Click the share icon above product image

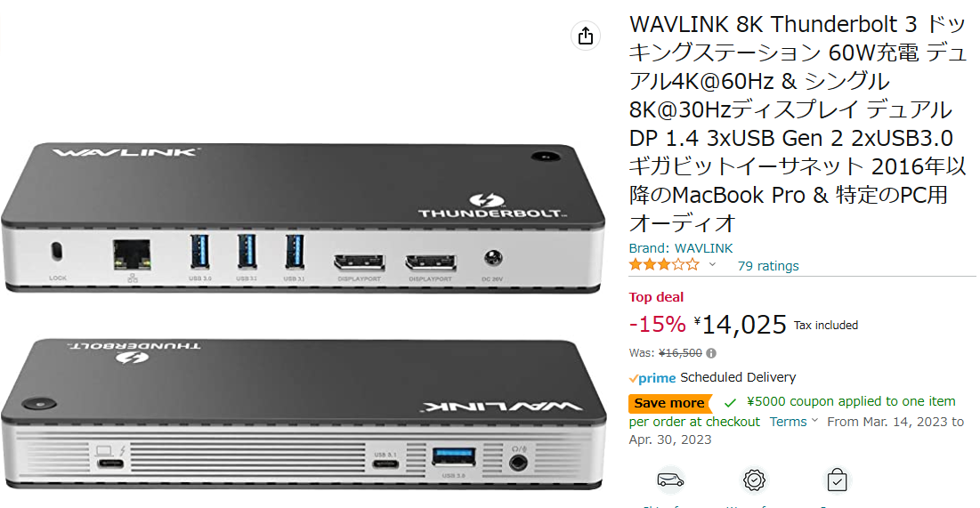click(586, 36)
